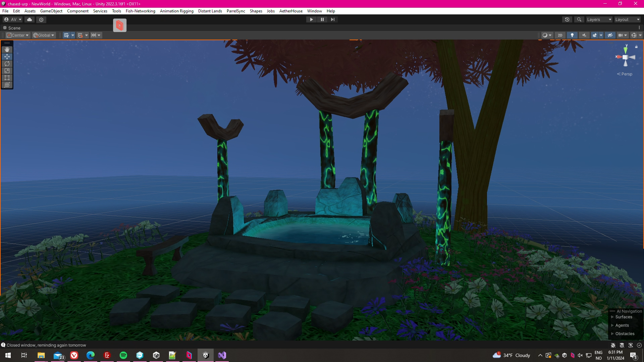Open the Layers dropdown
Screen dimensions: 644x362
pyautogui.click(x=599, y=19)
